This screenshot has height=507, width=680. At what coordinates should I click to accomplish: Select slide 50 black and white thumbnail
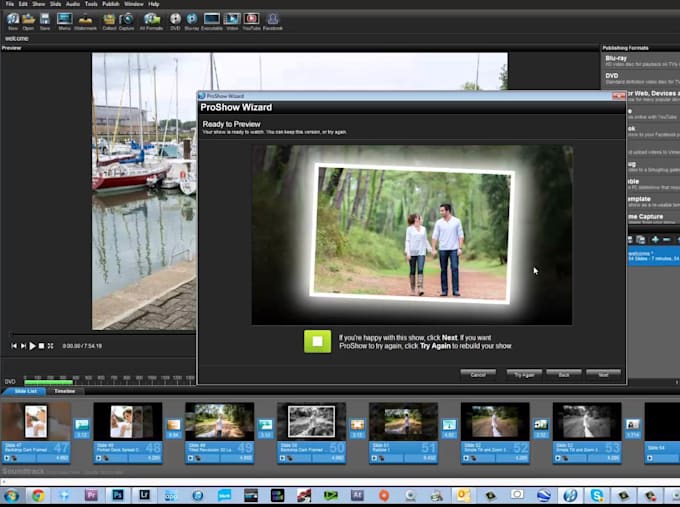[311, 421]
